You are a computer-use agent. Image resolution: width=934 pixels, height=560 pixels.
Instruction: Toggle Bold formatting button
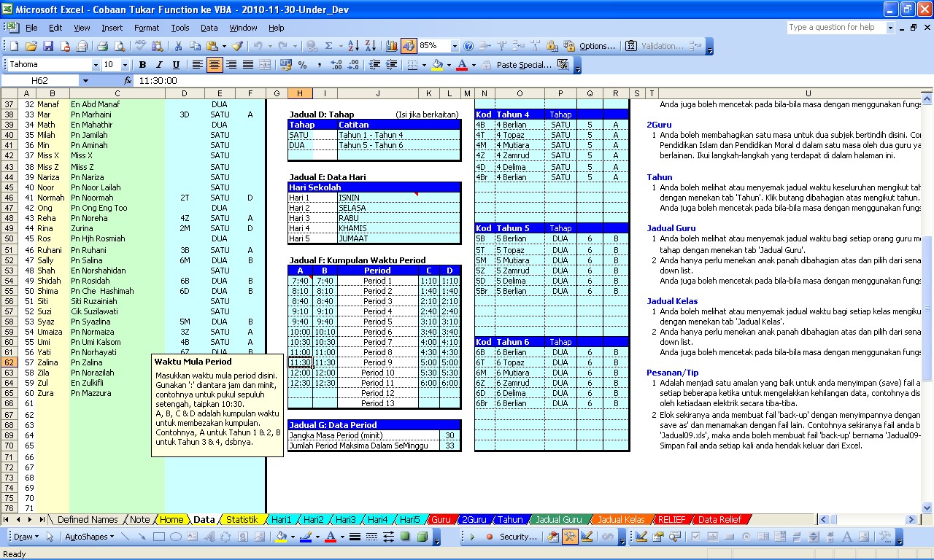142,65
